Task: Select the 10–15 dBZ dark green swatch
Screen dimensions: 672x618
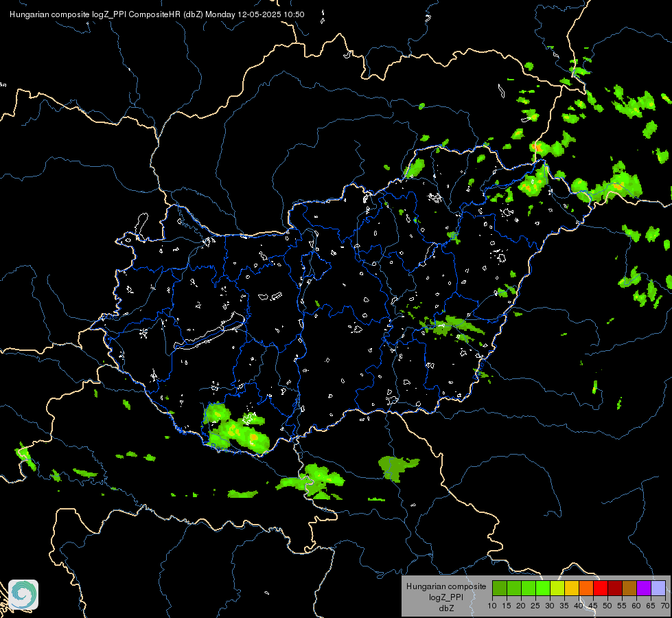Action: pos(499,588)
